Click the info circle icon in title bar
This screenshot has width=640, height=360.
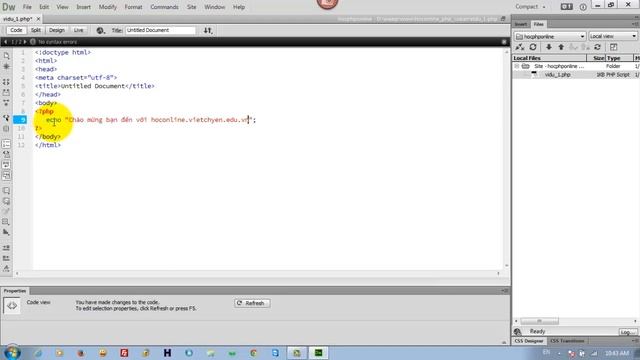pos(583,7)
